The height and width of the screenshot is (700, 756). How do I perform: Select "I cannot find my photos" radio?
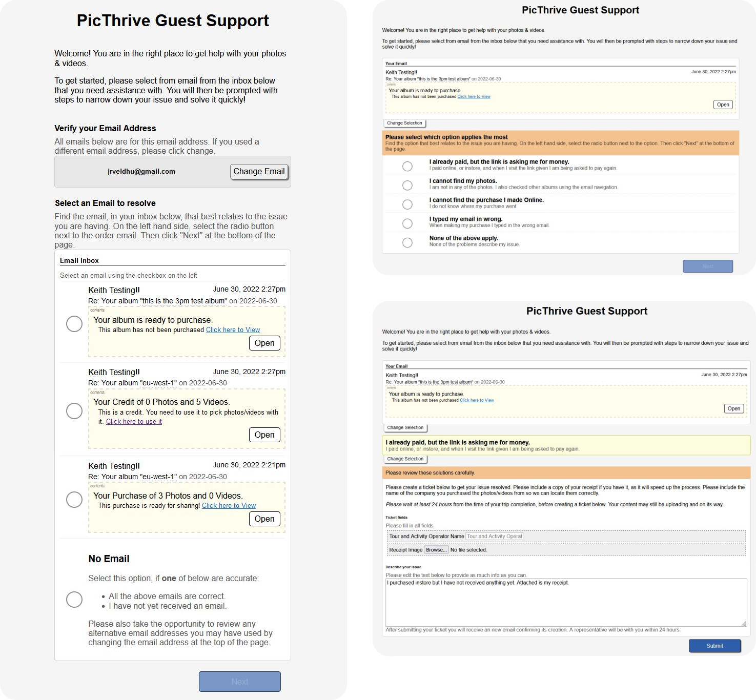click(407, 186)
